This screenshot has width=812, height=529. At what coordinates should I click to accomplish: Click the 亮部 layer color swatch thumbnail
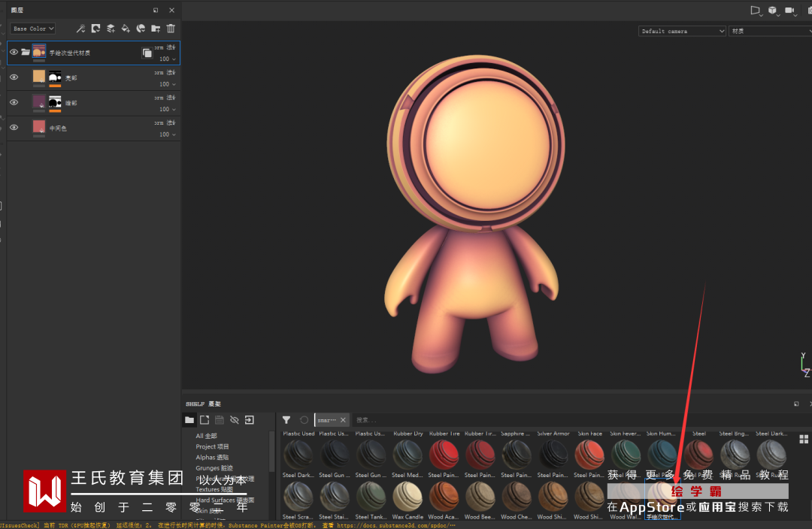point(39,77)
